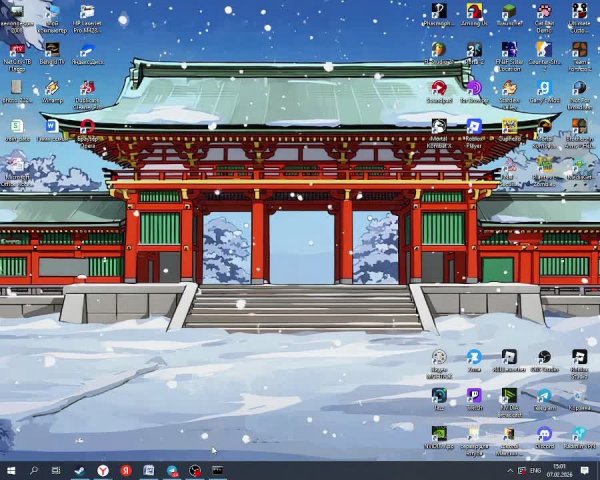The height and width of the screenshot is (480, 600).
Task: Launch the OBS Studio shortcut
Action: click(544, 361)
